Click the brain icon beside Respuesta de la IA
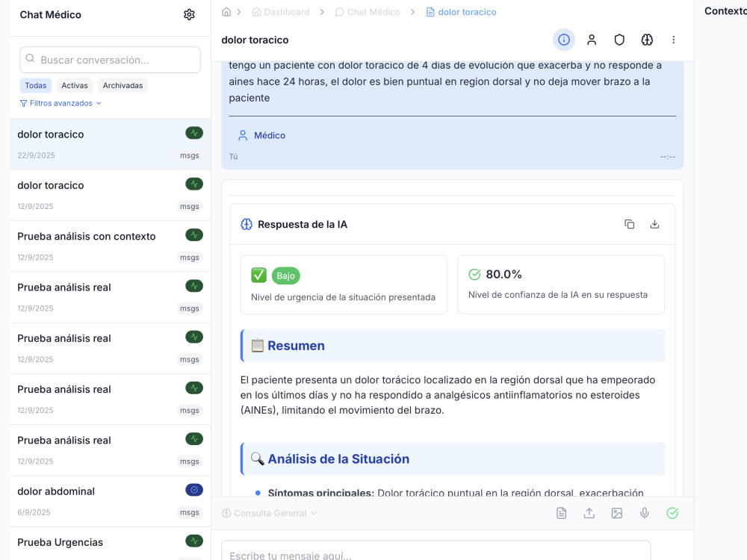Image resolution: width=747 pixels, height=560 pixels. (x=247, y=224)
